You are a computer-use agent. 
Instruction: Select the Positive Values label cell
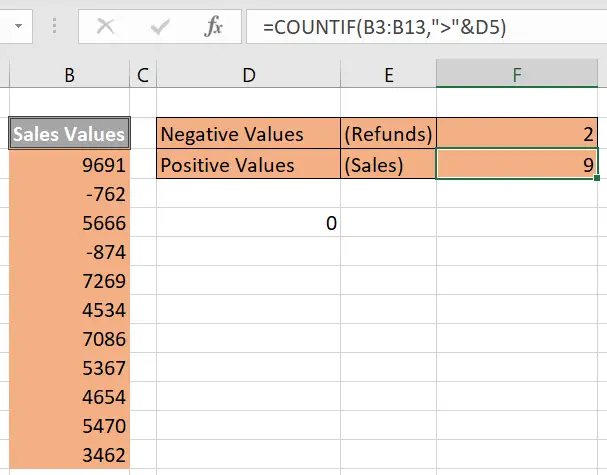click(x=249, y=163)
